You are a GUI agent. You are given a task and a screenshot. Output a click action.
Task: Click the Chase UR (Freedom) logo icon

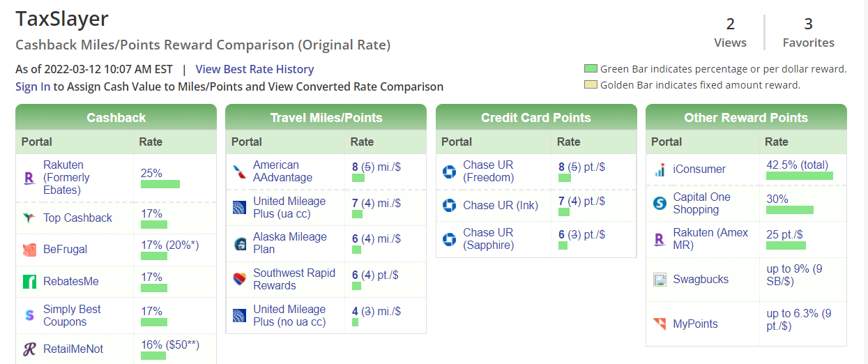(450, 172)
